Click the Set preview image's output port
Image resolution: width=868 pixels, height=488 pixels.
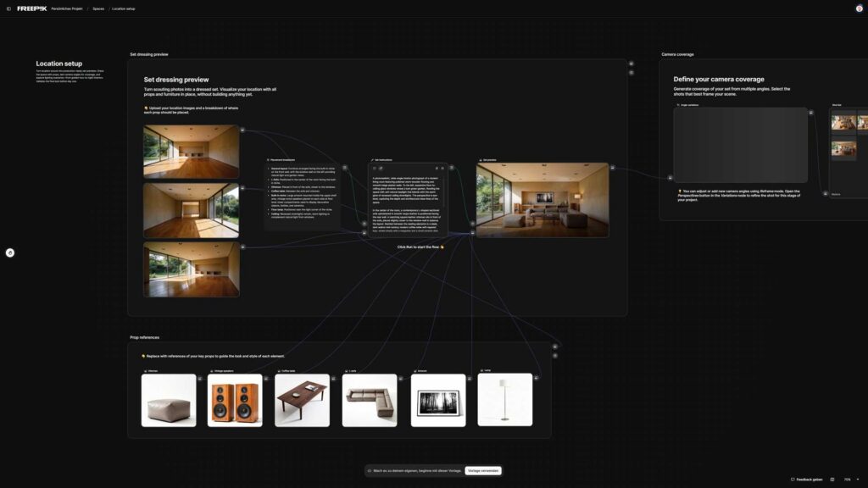pyautogui.click(x=612, y=168)
